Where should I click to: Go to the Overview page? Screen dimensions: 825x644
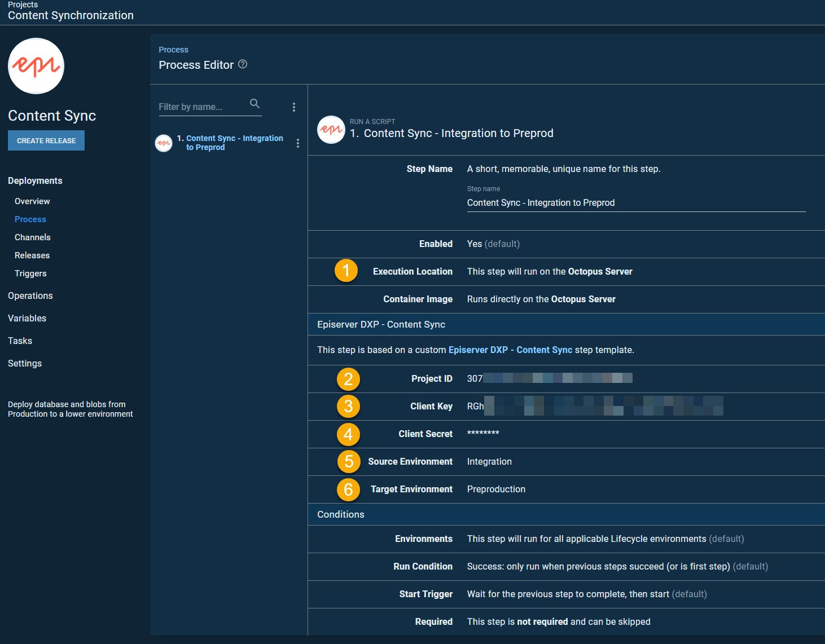(32, 201)
